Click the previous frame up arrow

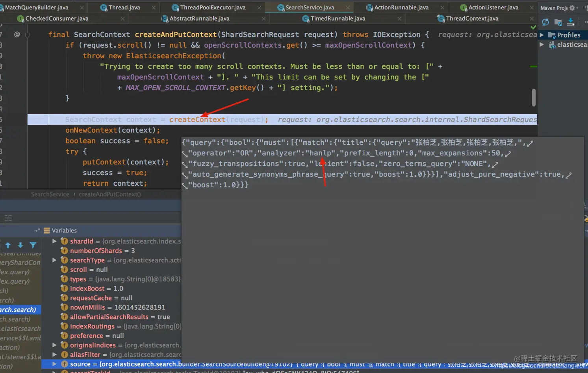point(8,246)
